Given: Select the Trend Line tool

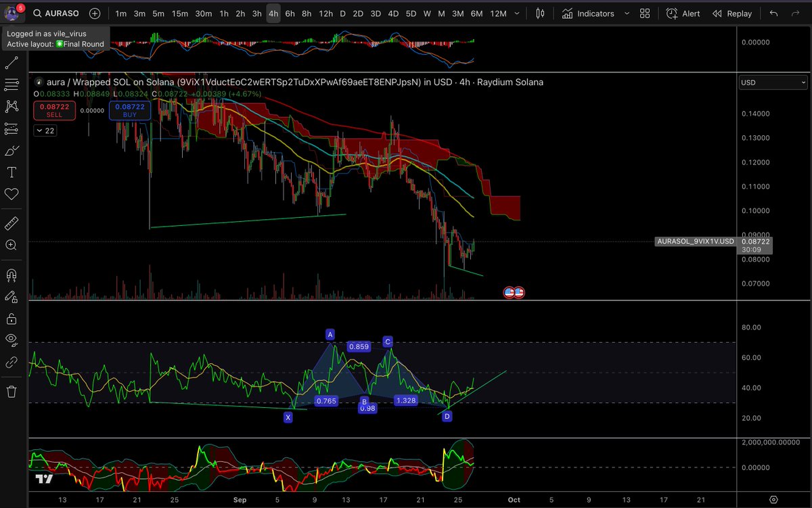Looking at the screenshot, I should coord(11,62).
